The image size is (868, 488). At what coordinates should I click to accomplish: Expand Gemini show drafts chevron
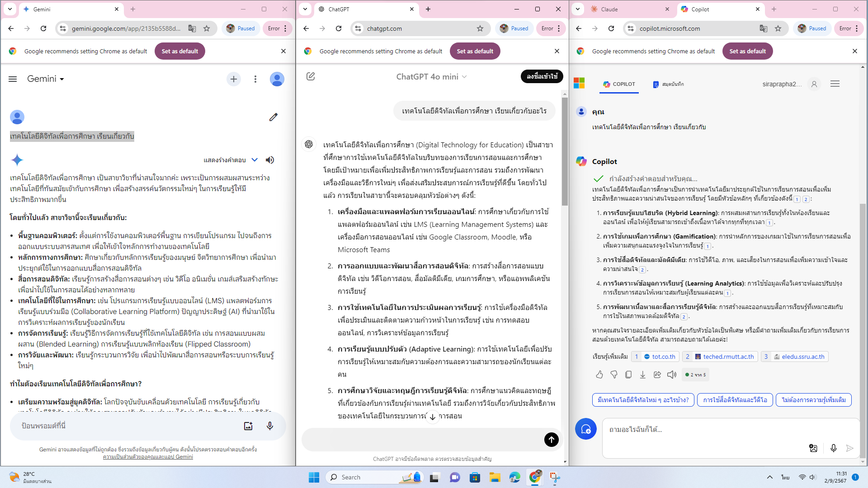[x=255, y=160]
